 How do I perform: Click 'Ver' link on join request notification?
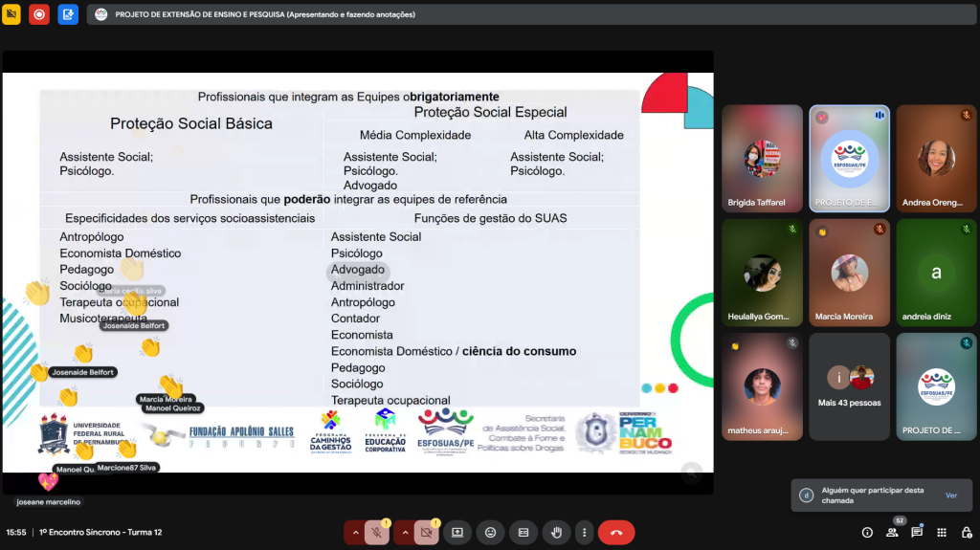950,495
